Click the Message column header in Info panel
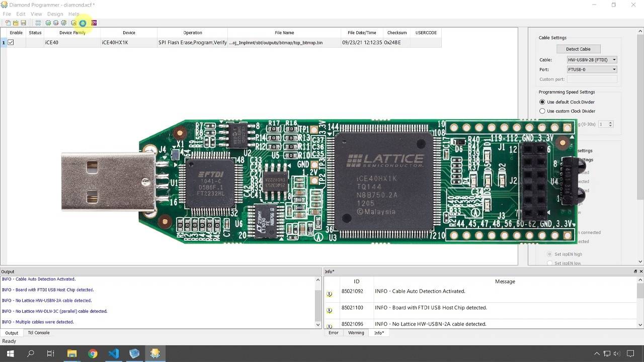Image resolution: width=644 pixels, height=362 pixels. tap(505, 282)
